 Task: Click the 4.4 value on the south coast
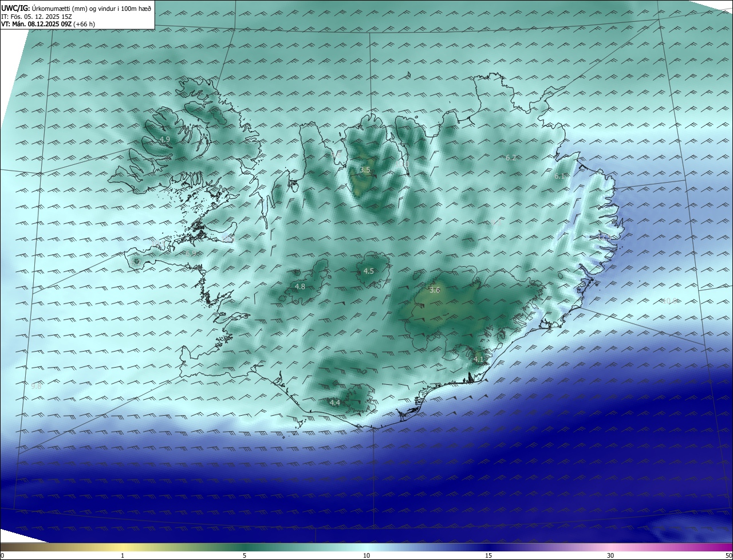(334, 403)
